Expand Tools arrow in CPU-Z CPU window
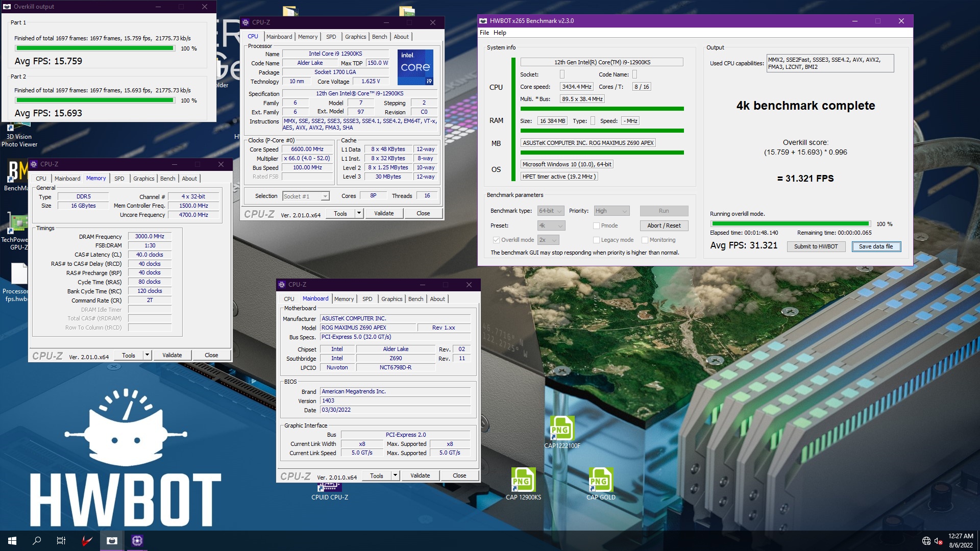 (359, 213)
